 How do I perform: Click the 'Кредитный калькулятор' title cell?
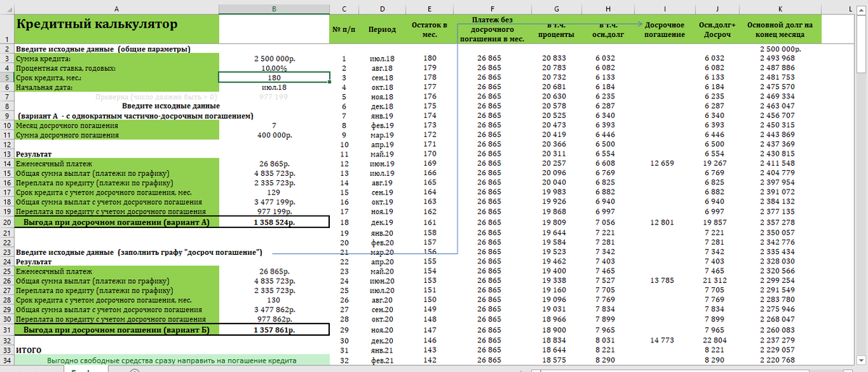(116, 29)
